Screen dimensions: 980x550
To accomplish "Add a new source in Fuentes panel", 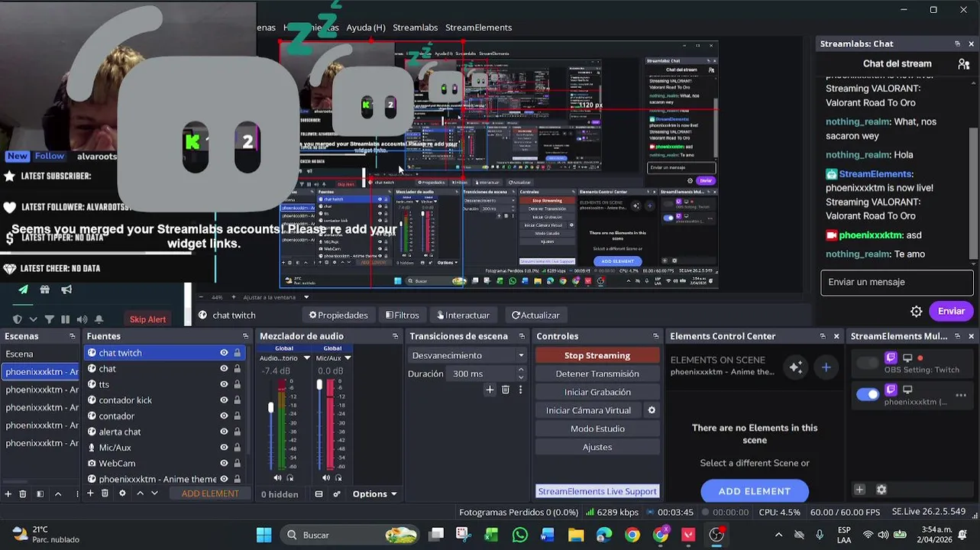I will [x=90, y=493].
